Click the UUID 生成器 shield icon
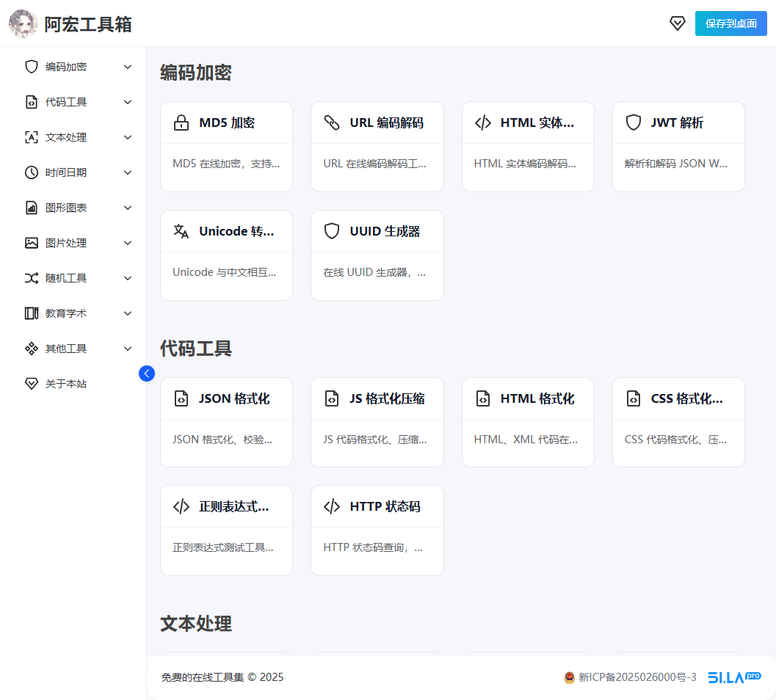 click(x=332, y=230)
